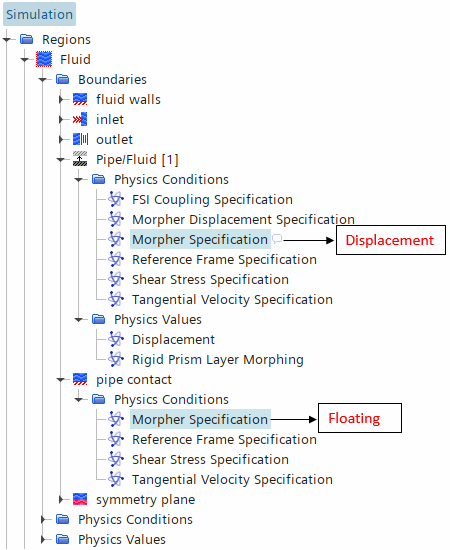450x550 pixels.
Task: Click the Fluid region icon
Action: [x=44, y=59]
